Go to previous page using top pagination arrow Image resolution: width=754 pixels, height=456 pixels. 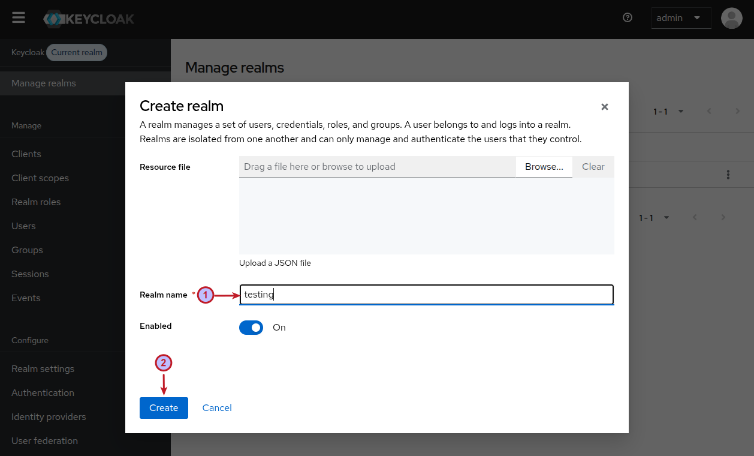coord(709,111)
